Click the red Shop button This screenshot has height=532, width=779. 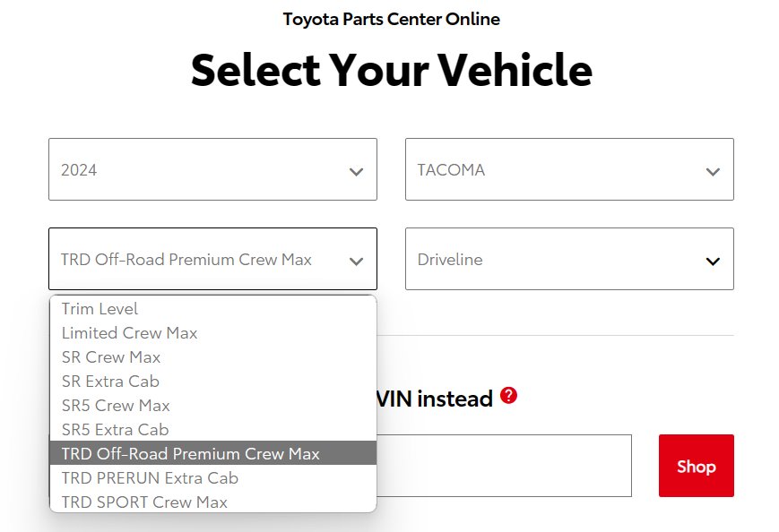[x=696, y=466]
